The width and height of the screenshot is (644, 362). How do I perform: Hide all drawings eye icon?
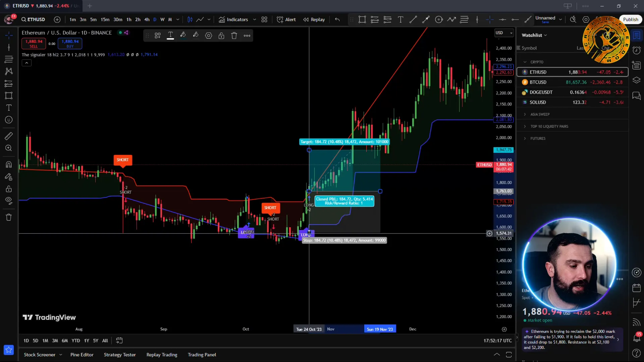point(9,201)
